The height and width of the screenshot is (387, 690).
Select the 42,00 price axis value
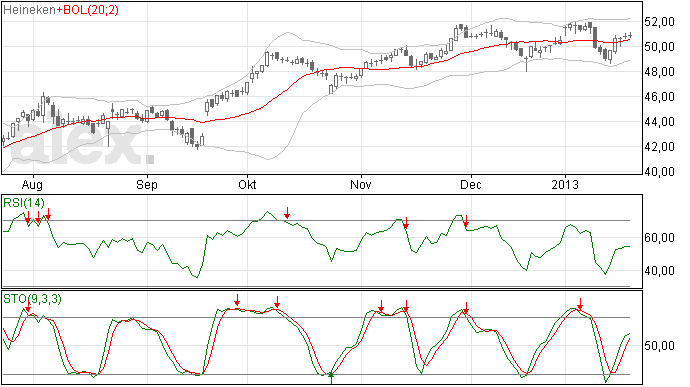[659, 147]
